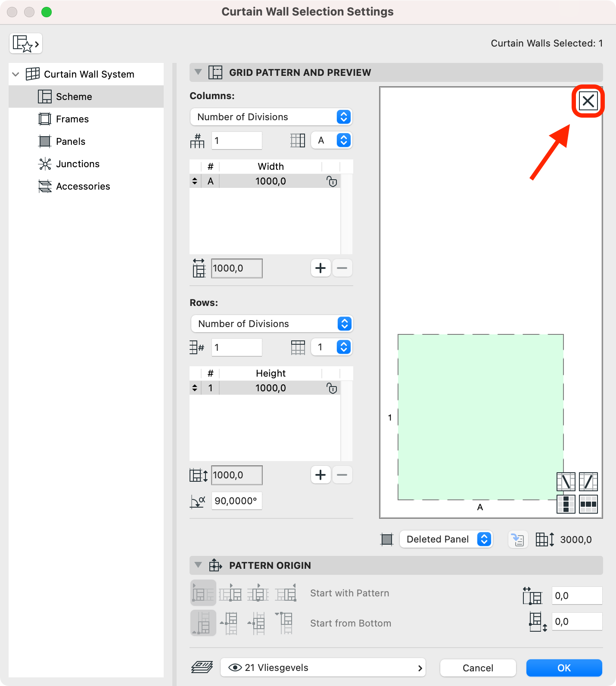Edit vertical pattern offset 0,0 field

coord(577,621)
